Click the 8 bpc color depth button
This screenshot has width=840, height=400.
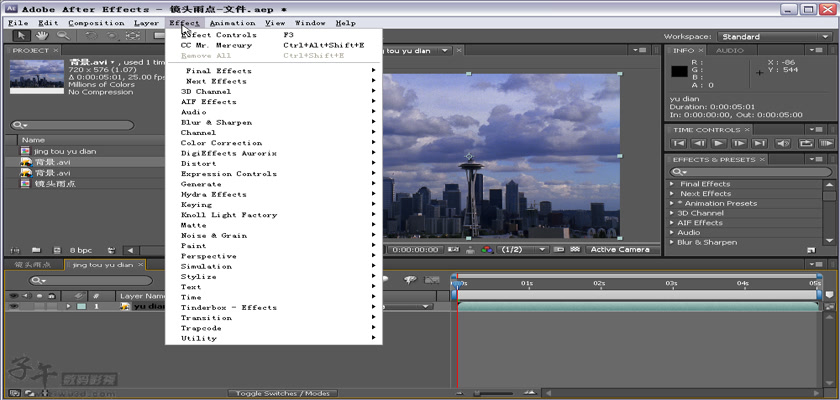(81, 250)
